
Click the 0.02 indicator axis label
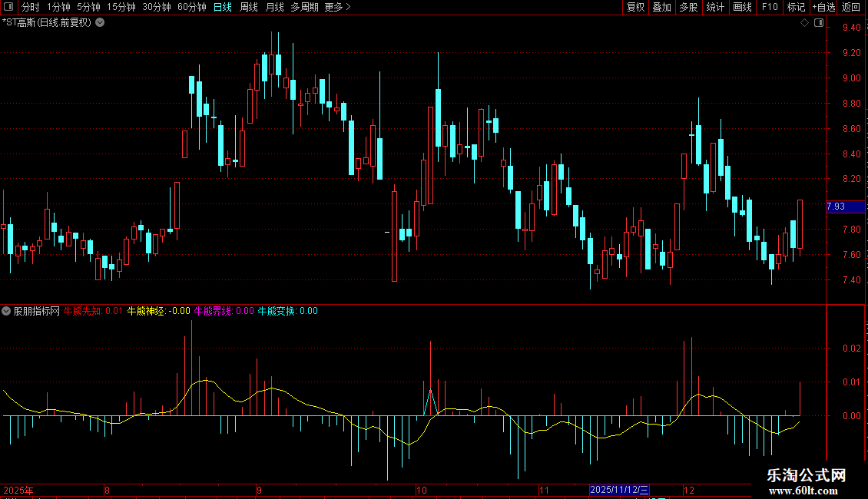coord(851,348)
